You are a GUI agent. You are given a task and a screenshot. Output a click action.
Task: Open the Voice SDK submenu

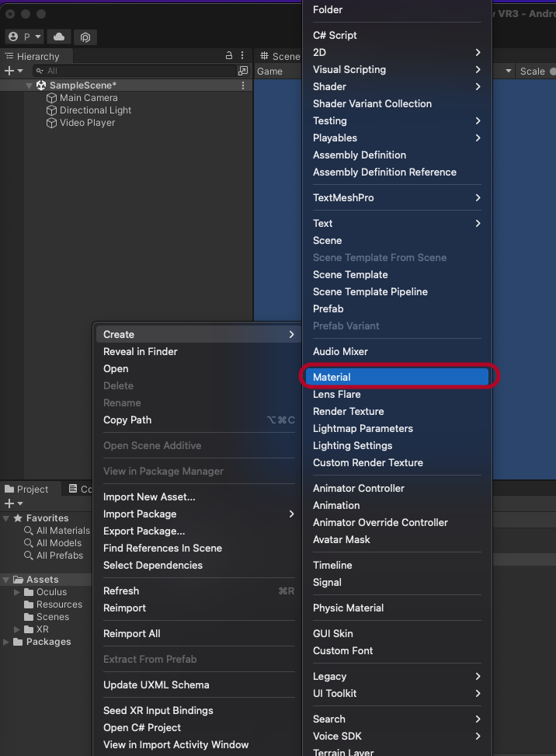point(397,737)
